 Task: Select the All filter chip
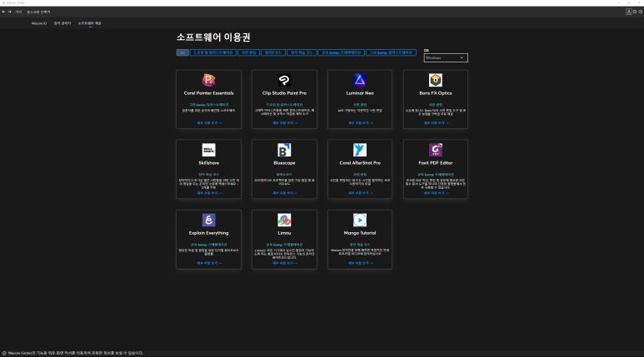click(182, 52)
